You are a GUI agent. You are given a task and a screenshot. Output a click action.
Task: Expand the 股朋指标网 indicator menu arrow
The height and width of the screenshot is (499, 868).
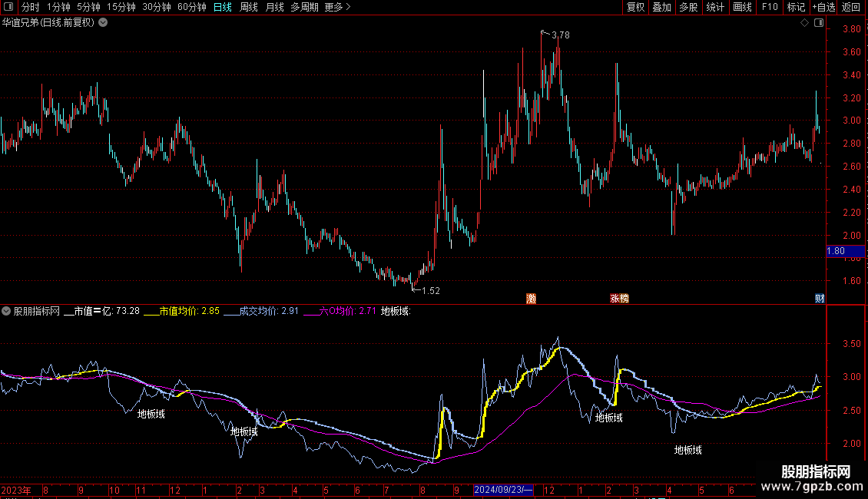point(6,311)
